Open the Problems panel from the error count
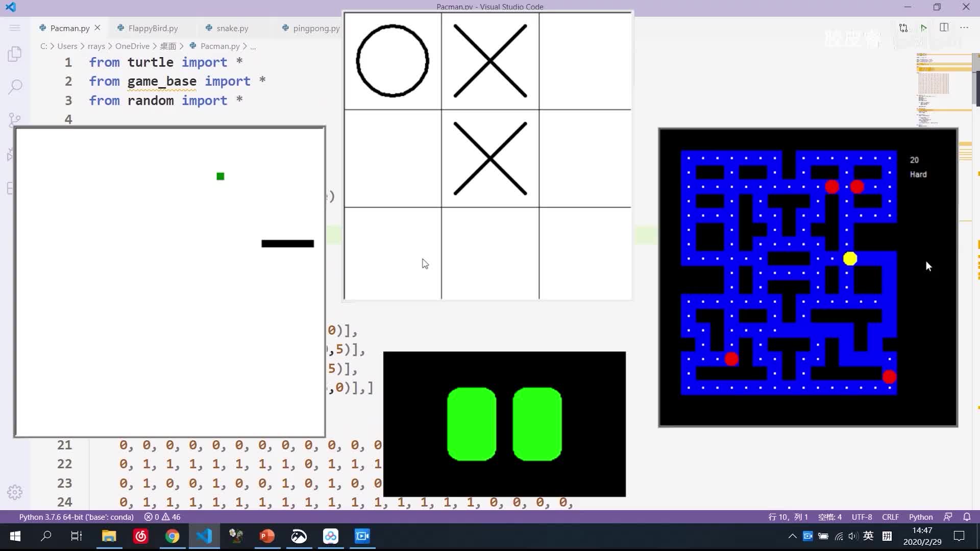The image size is (980, 551). tap(162, 517)
